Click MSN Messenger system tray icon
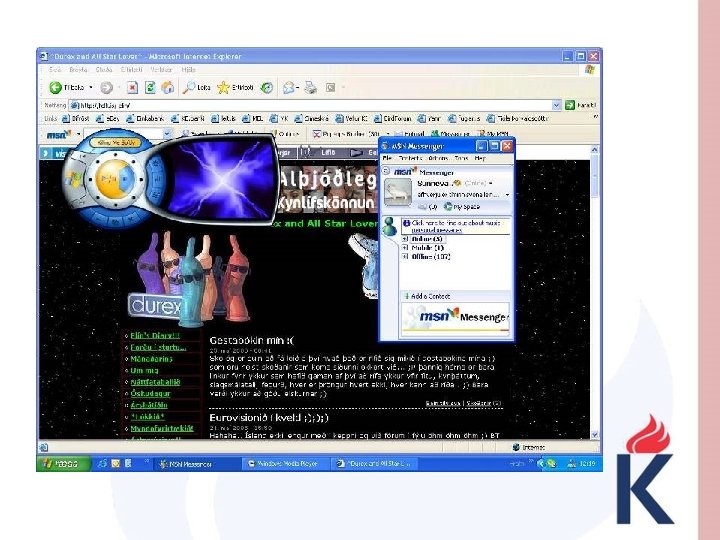 [x=551, y=464]
